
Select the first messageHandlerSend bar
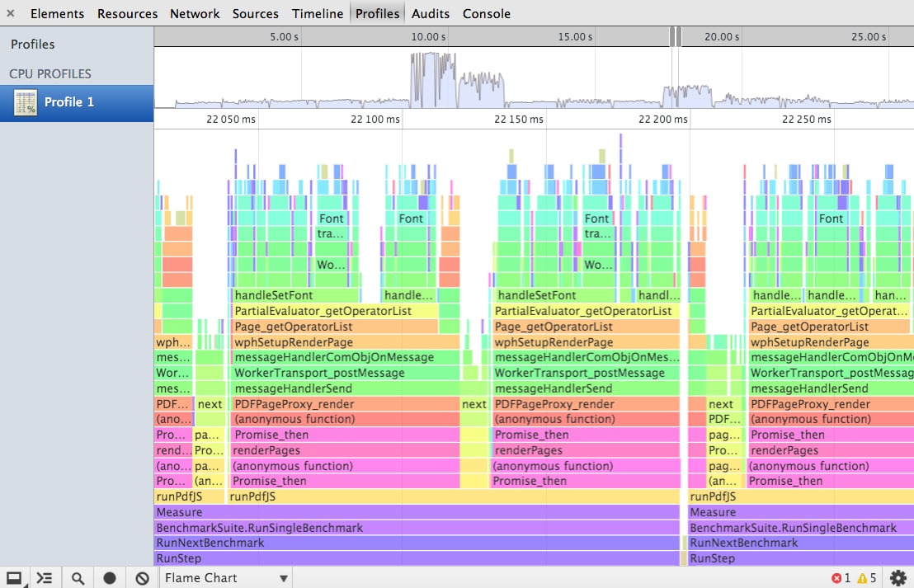tap(345, 388)
